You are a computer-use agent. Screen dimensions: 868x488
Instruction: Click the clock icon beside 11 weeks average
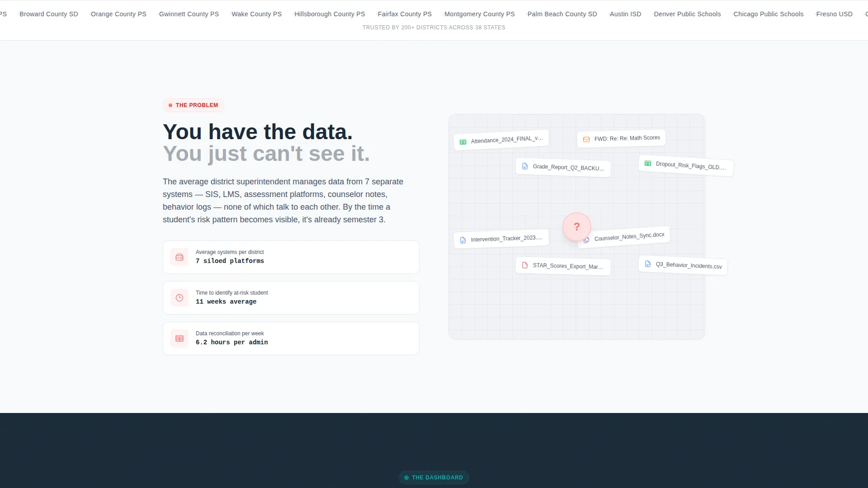[x=179, y=298]
